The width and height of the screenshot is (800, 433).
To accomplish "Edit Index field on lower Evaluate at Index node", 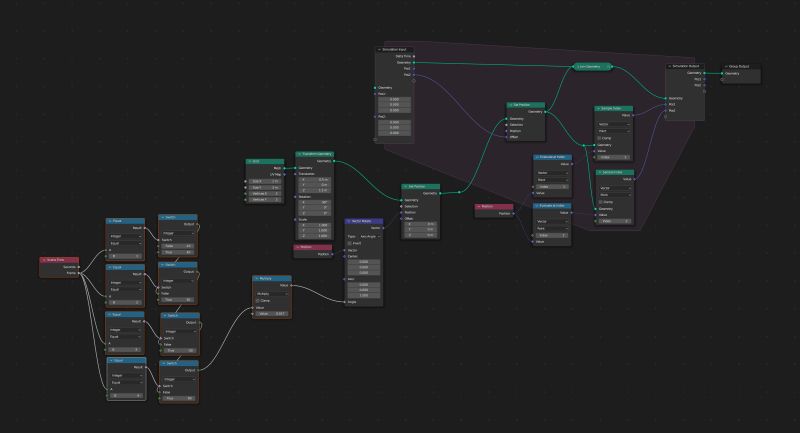I will pyautogui.click(x=553, y=235).
